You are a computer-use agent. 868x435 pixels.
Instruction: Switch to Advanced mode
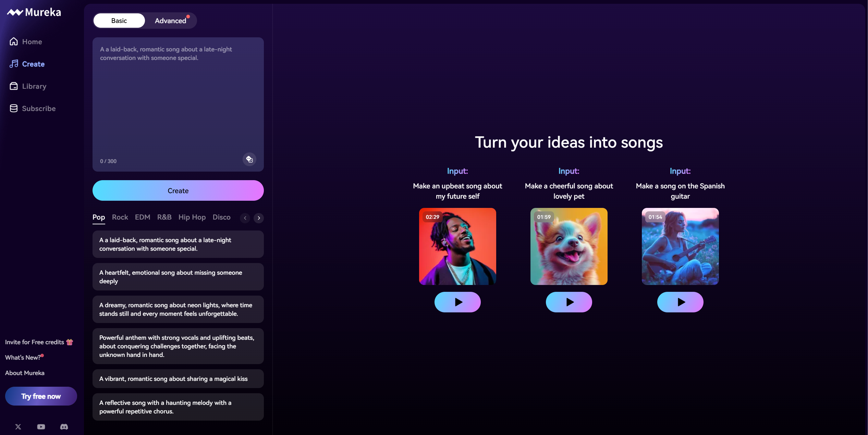pos(170,21)
